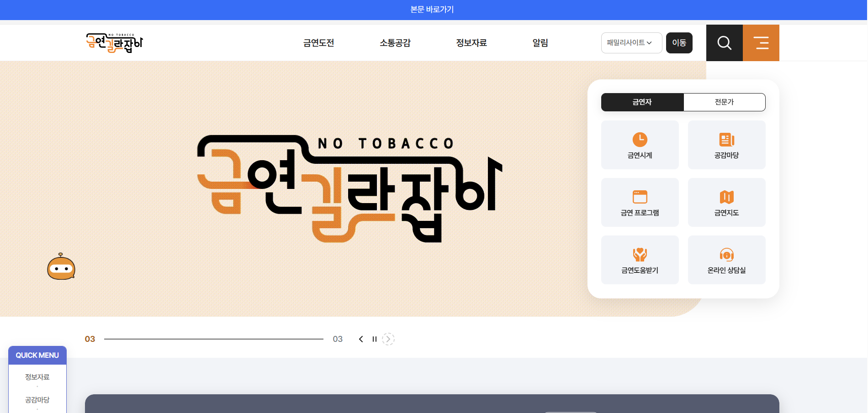Expand the 패밀리사이트 dropdown
This screenshot has height=413, width=868.
[x=631, y=43]
